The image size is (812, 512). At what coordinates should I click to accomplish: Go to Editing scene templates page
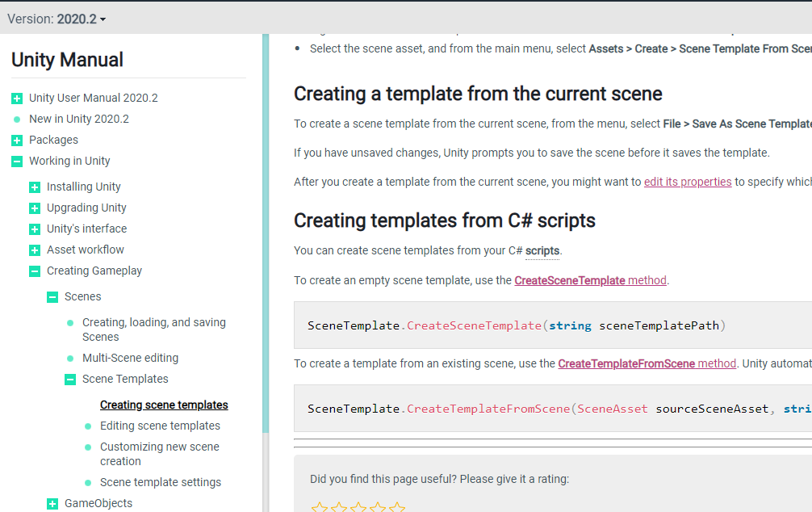(160, 426)
